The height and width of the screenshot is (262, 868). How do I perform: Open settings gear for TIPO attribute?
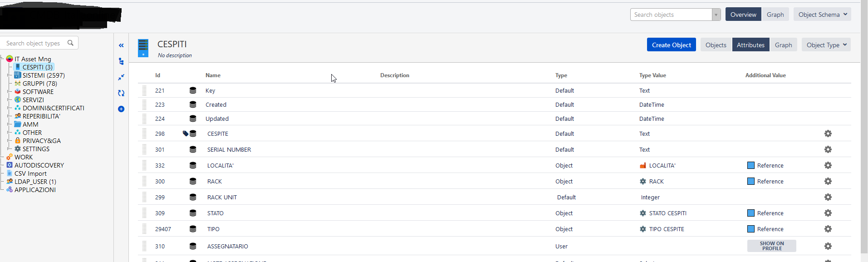(828, 229)
